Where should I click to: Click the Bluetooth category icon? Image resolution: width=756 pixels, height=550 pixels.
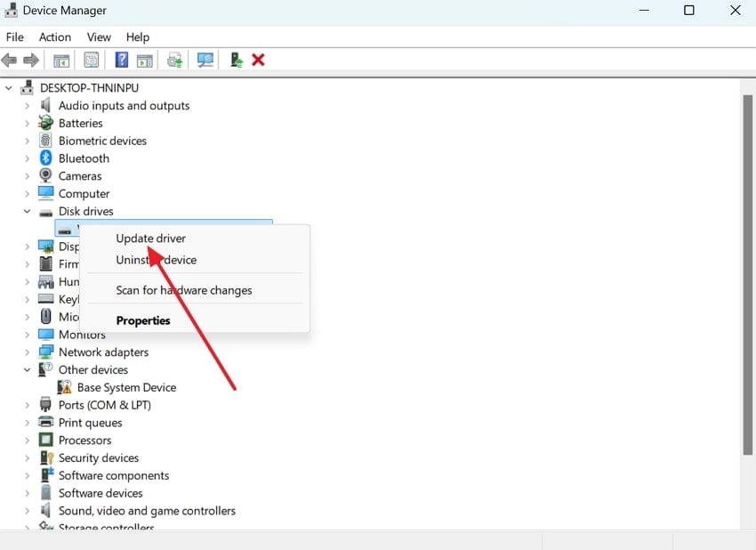click(x=45, y=158)
